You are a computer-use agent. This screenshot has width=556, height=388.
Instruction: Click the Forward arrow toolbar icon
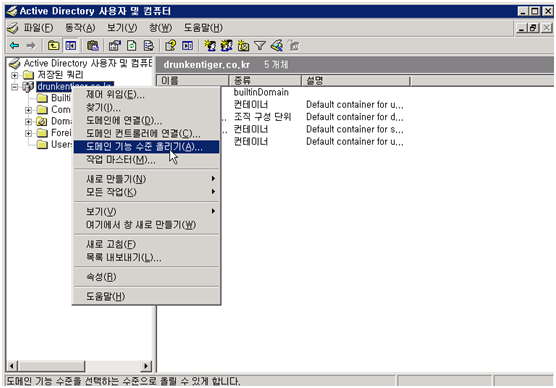click(x=31, y=46)
